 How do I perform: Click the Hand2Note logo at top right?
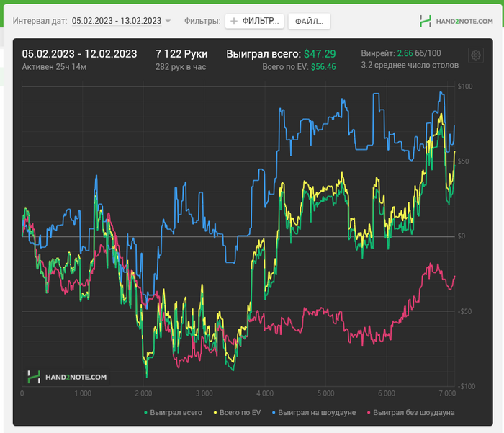[456, 21]
